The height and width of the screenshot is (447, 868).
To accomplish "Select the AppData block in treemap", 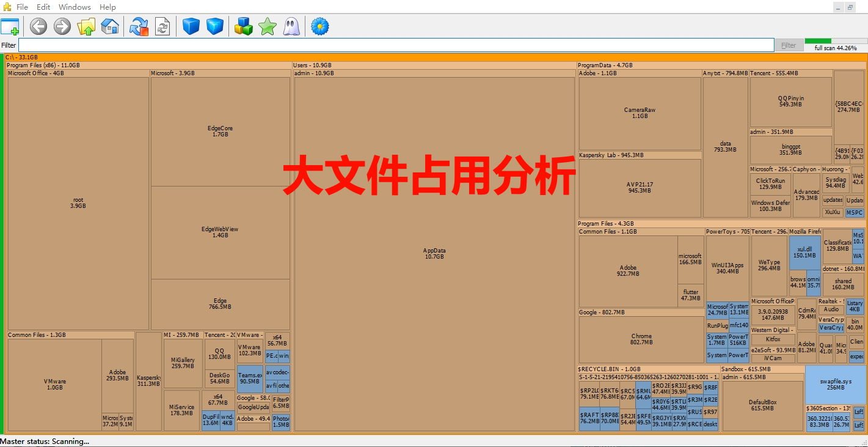I will pyautogui.click(x=434, y=254).
